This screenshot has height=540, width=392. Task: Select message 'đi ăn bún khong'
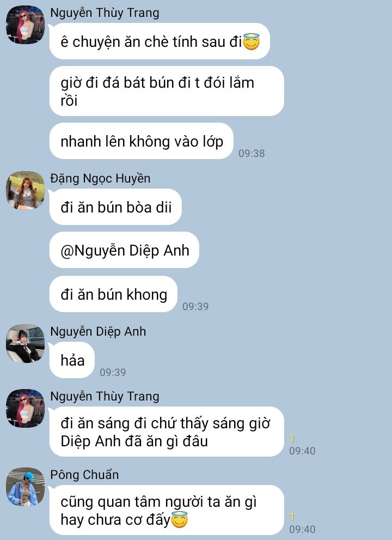114,294
